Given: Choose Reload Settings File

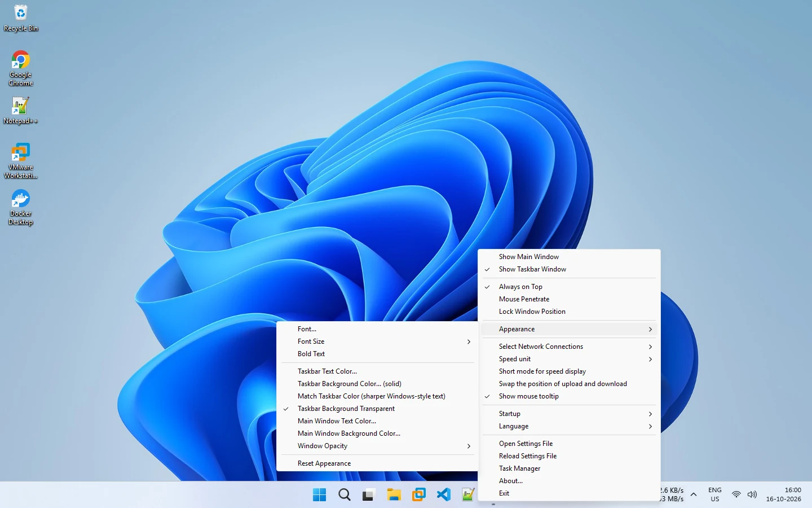Looking at the screenshot, I should 569,456.
